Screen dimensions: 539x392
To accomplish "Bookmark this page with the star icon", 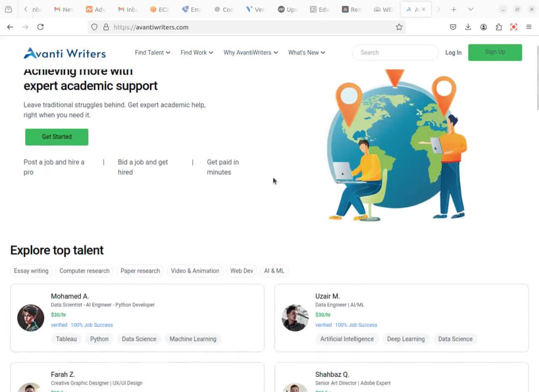I will pyautogui.click(x=399, y=27).
